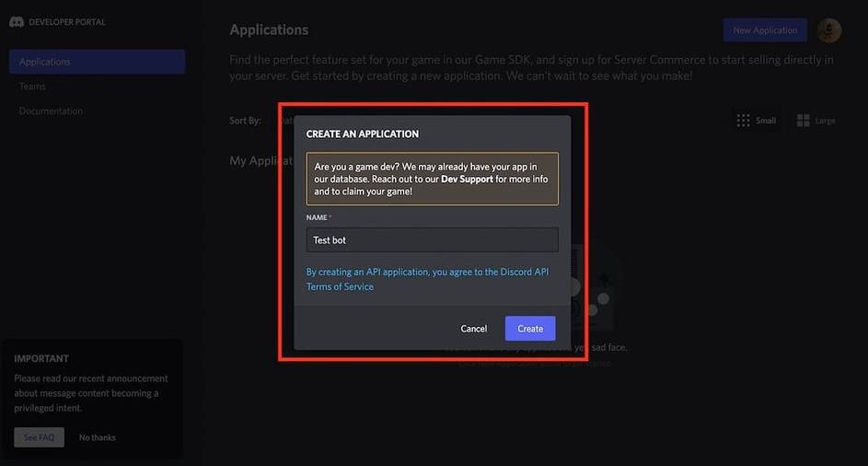Screen dimensions: 868x466
Task: Select Applications in the sidebar
Action: point(97,62)
